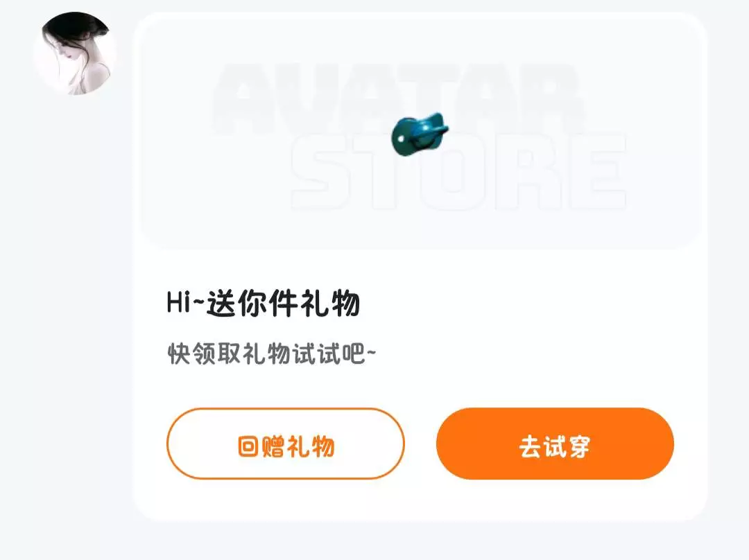Screen dimensions: 749x560
Task: Click the faded AVATAR watermark word
Action: tap(397, 100)
